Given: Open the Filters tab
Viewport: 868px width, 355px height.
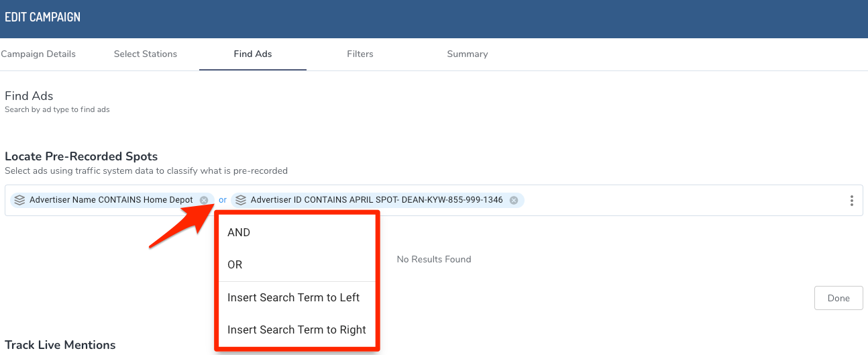Looking at the screenshot, I should pos(360,54).
